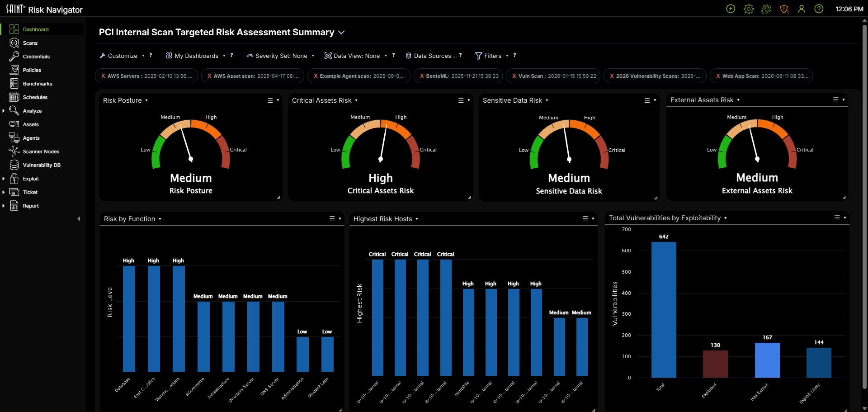868x412 pixels.
Task: Remove the Example Agent scan chip
Action: point(316,76)
